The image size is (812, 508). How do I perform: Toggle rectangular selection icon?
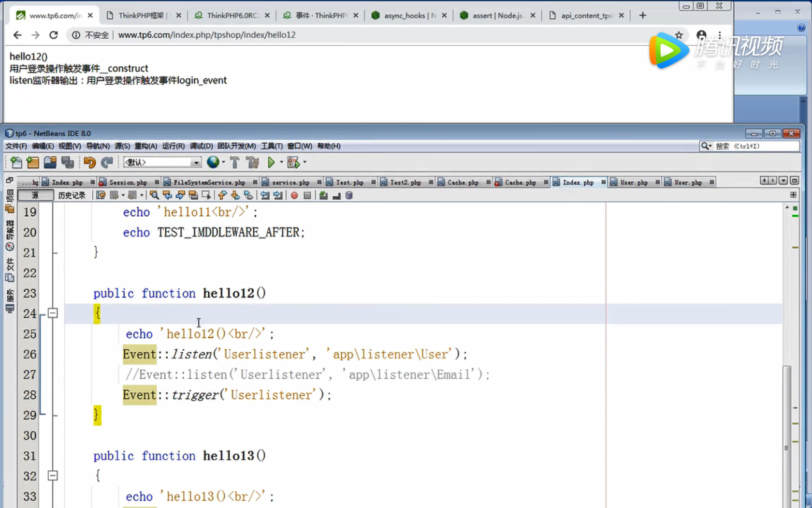pos(206,195)
